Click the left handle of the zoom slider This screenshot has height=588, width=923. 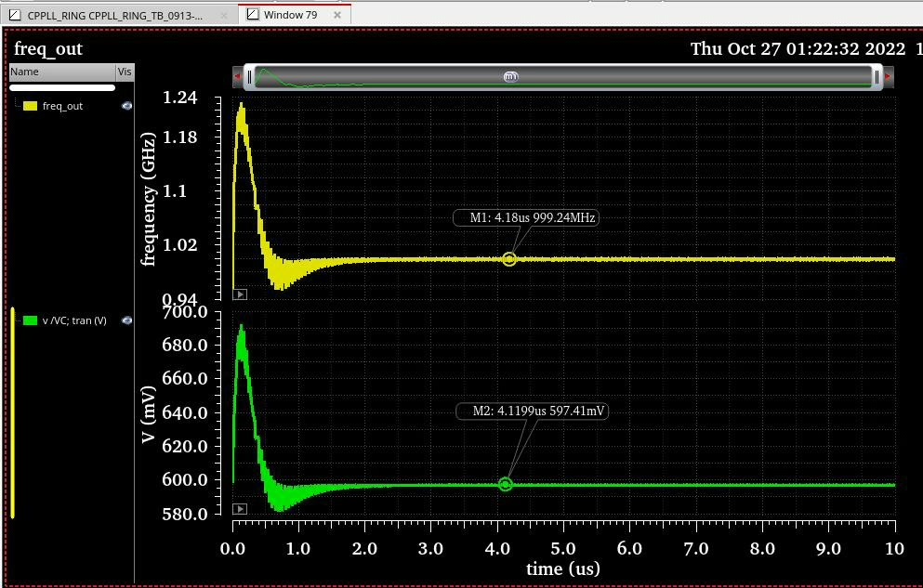click(x=250, y=77)
